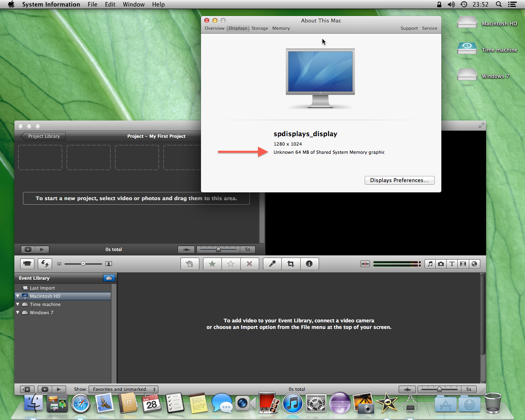525x420 pixels.
Task: Open the camera import window button
Action: (x=27, y=264)
